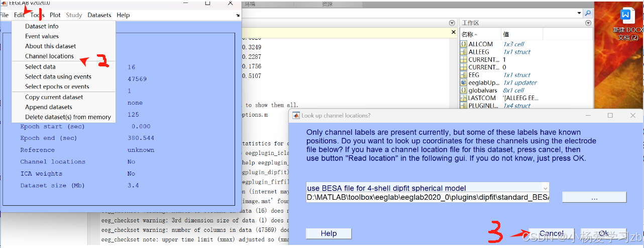This screenshot has height=248, width=644.
Task: Choose About this dataset menu entry
Action: tap(63, 46)
